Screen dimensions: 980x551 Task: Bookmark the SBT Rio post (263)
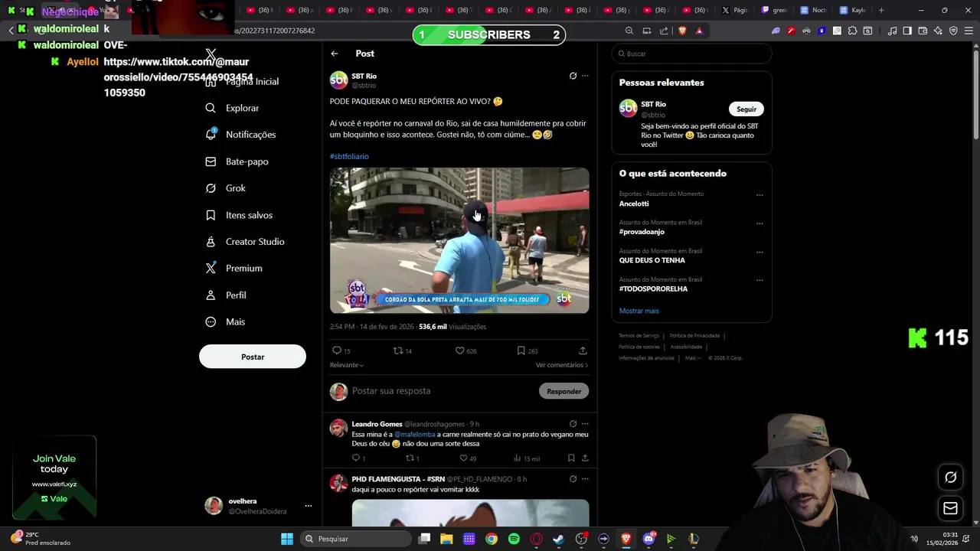pyautogui.click(x=527, y=350)
